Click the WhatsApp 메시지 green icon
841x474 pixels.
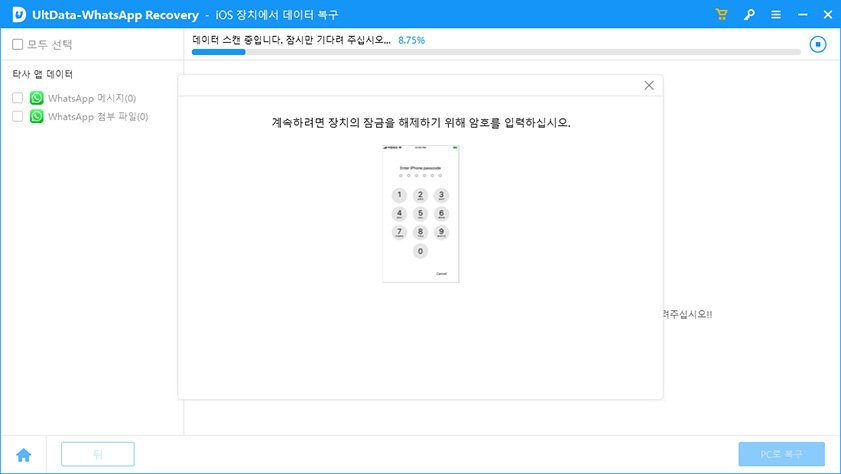pyautogui.click(x=37, y=98)
